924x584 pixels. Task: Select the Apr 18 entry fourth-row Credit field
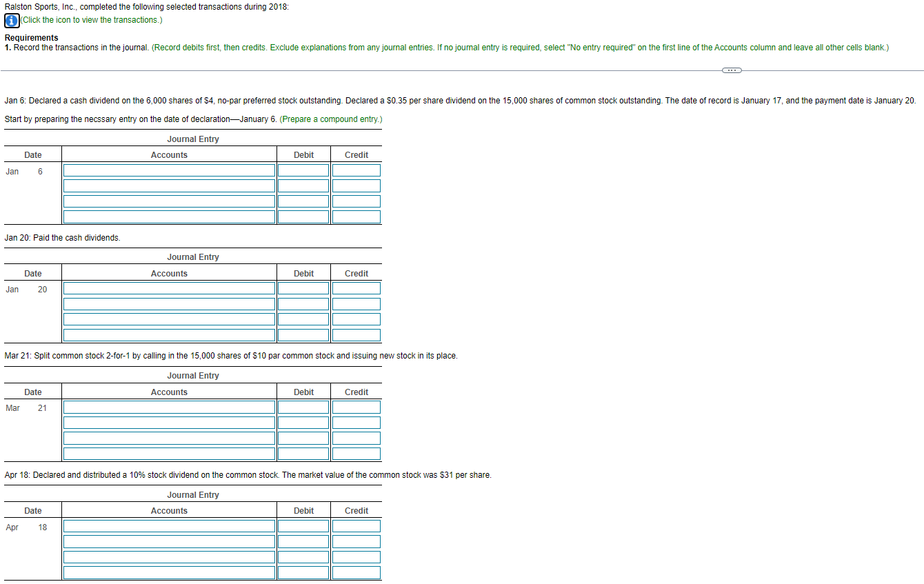pyautogui.click(x=356, y=572)
